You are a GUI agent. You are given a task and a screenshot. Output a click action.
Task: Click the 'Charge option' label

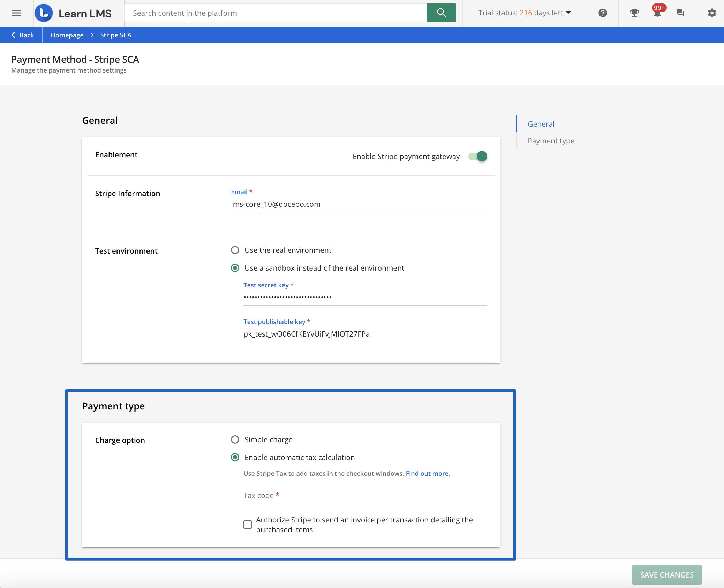pyautogui.click(x=120, y=440)
